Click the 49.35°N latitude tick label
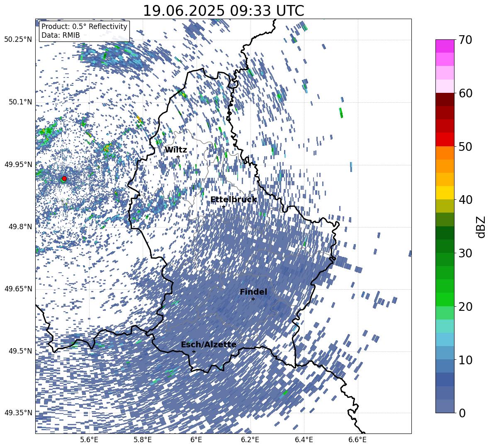The height and width of the screenshot is (448, 491). pos(19,413)
